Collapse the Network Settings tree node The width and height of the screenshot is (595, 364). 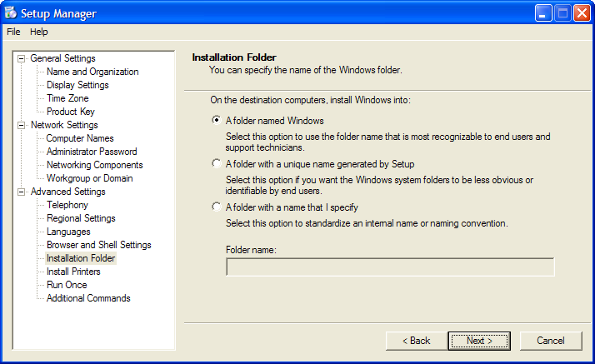click(22, 125)
